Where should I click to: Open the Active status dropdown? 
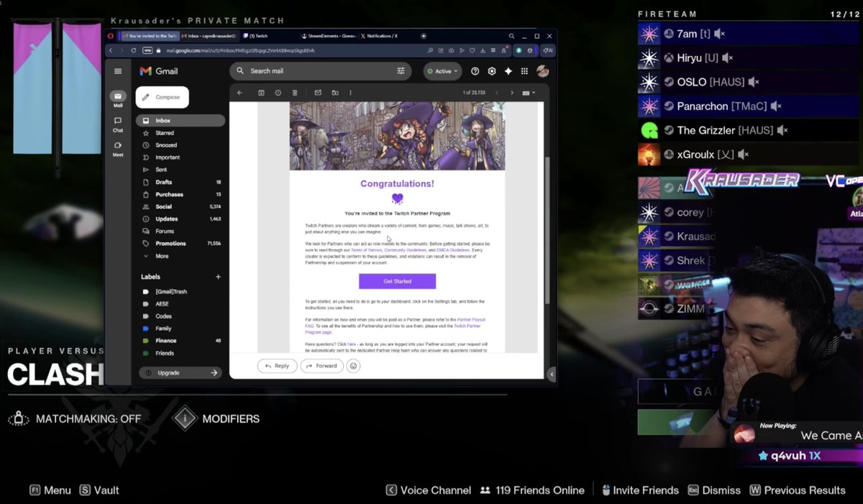tap(443, 71)
